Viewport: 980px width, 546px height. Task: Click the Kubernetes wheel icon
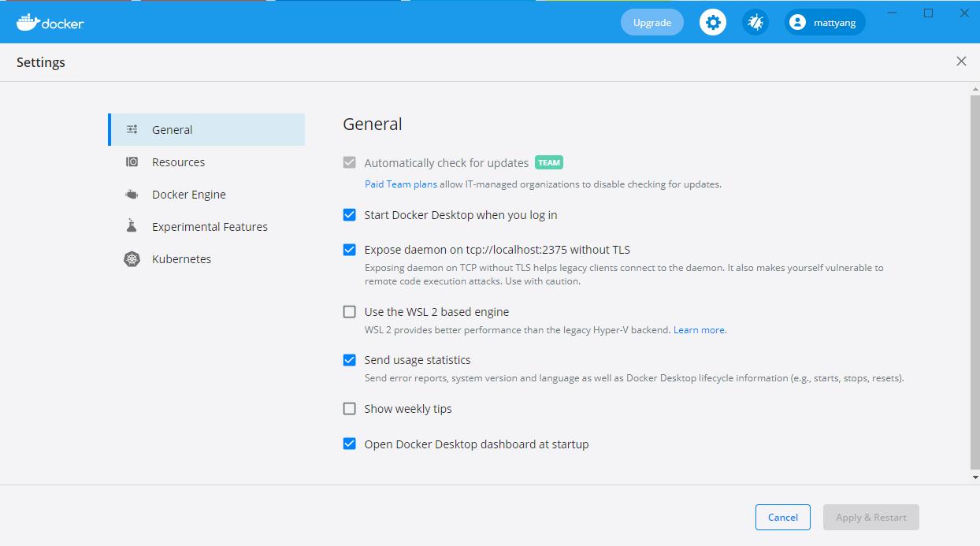click(x=132, y=258)
